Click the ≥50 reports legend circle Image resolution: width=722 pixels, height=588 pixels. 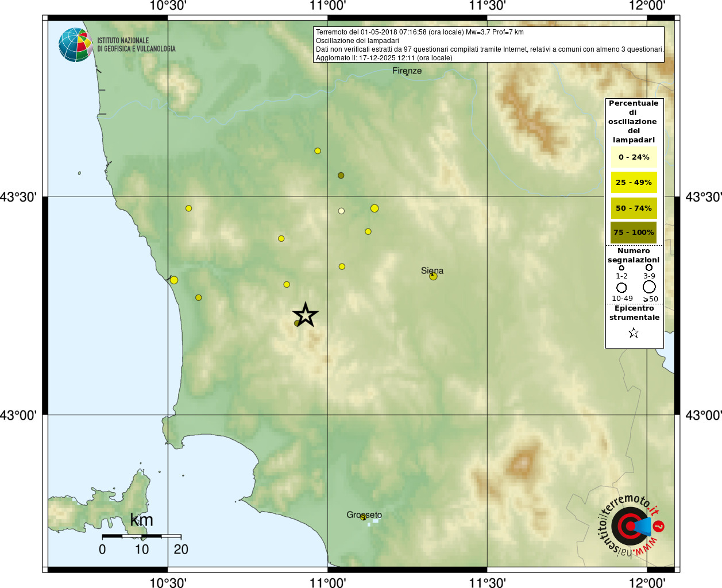coord(649,287)
